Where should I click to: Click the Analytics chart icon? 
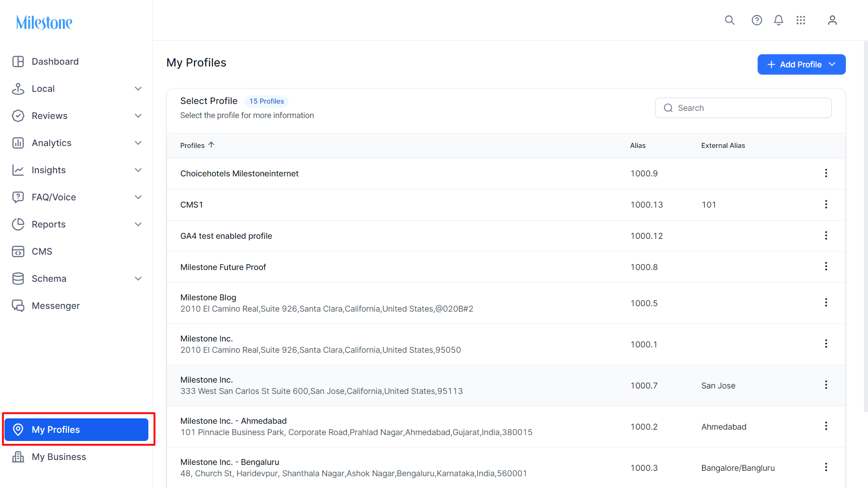(18, 143)
